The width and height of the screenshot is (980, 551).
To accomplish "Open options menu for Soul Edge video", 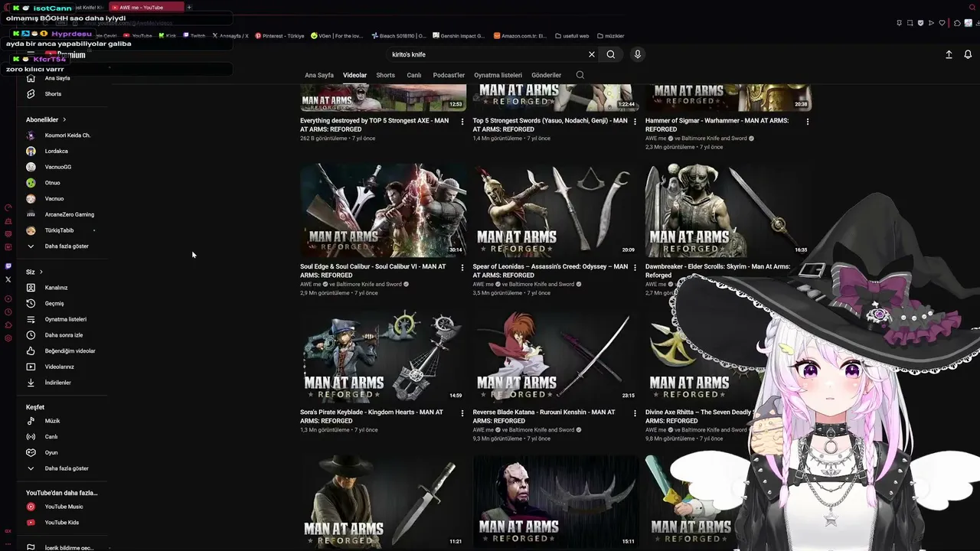I will [x=462, y=267].
